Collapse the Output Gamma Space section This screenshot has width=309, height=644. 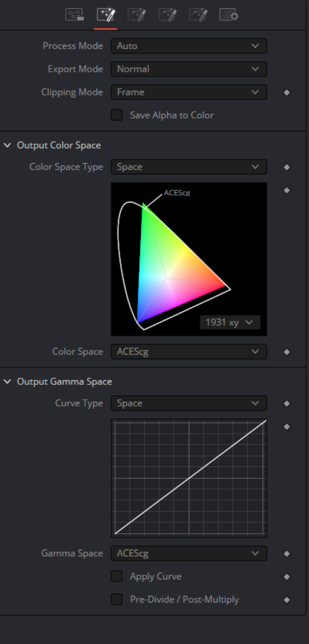7,381
